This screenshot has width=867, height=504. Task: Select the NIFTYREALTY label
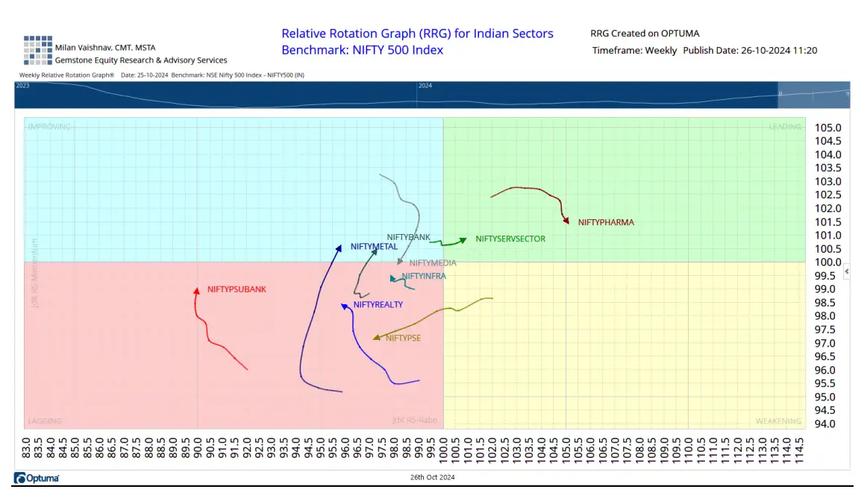(x=378, y=304)
